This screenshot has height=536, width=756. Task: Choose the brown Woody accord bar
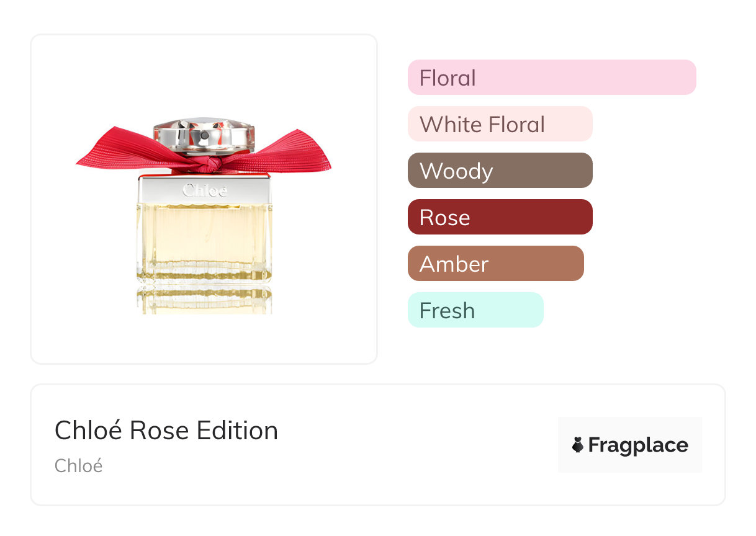point(500,171)
